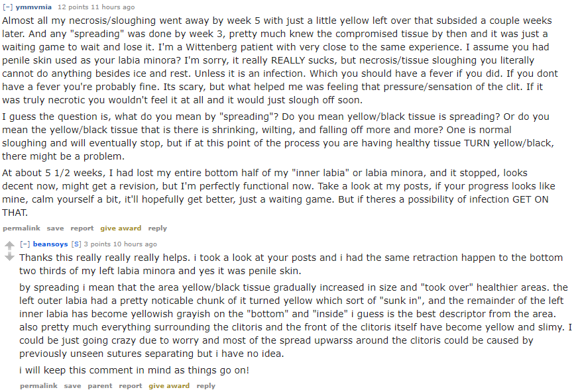Report ymmvmia's comment
This screenshot has height=392, width=578.
pos(82,228)
